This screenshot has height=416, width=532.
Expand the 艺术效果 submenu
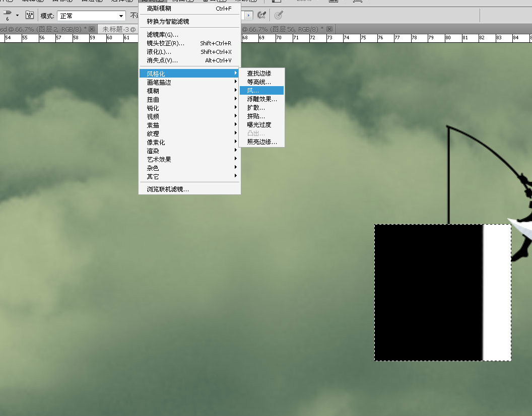tap(189, 159)
